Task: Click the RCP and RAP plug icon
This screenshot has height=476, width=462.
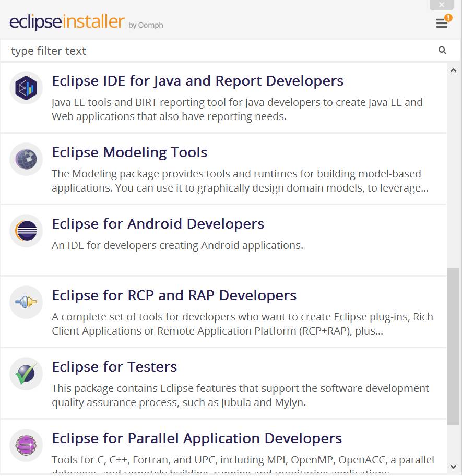Action: tap(26, 302)
